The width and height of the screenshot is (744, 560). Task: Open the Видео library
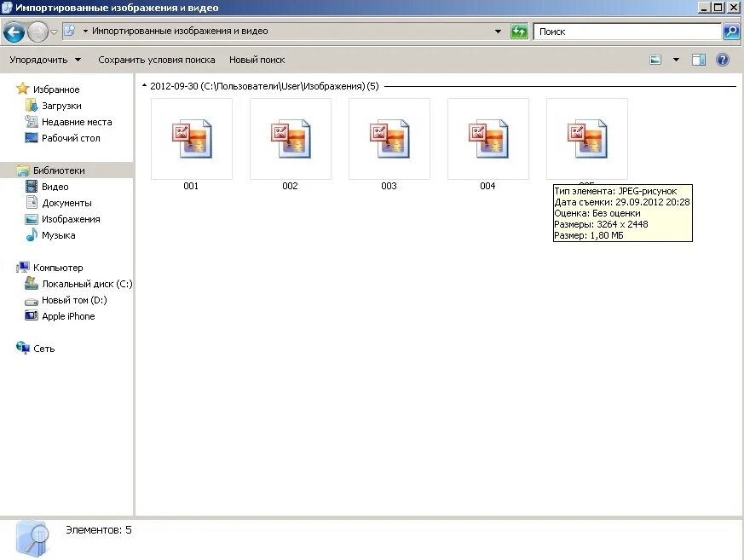click(55, 187)
